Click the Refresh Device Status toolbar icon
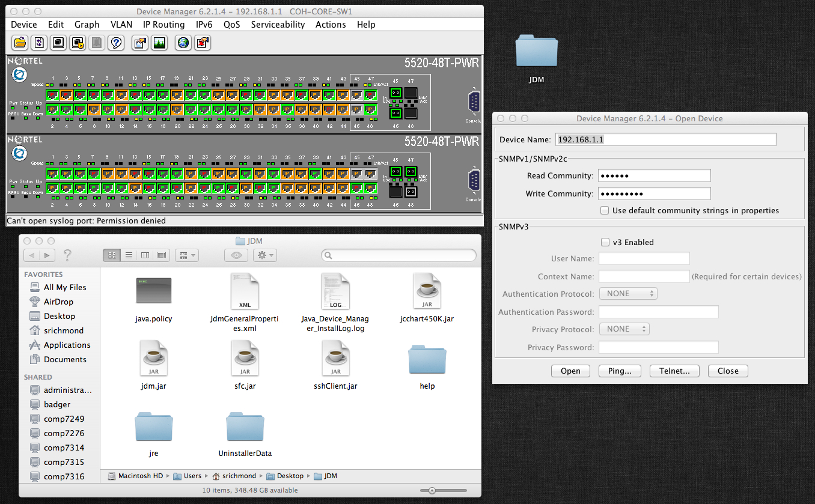The image size is (815, 504). click(40, 43)
